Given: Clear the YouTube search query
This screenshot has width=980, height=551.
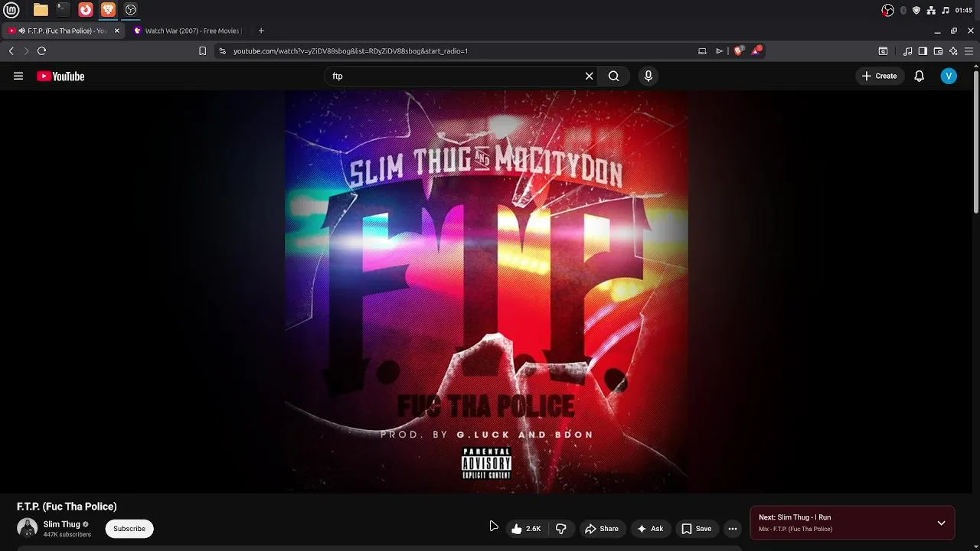Looking at the screenshot, I should [x=589, y=76].
